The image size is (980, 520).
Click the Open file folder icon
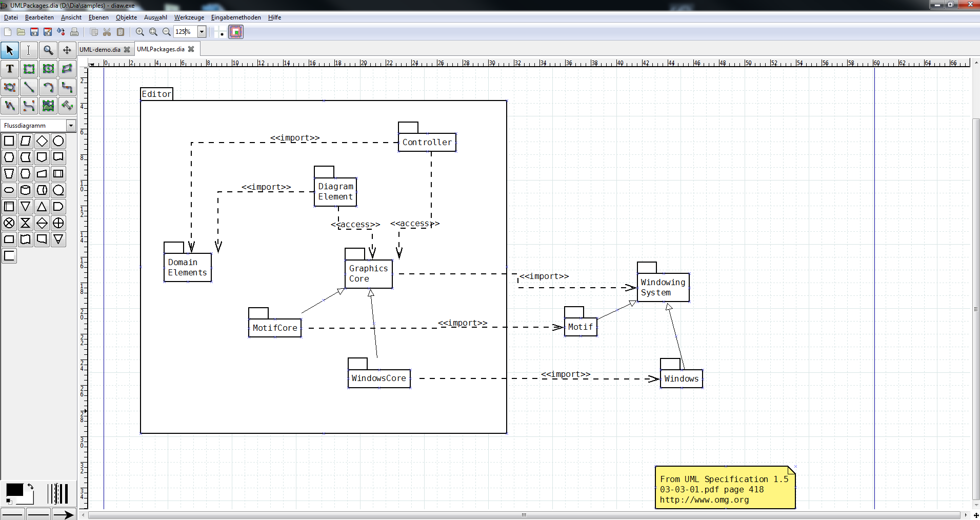(21, 32)
